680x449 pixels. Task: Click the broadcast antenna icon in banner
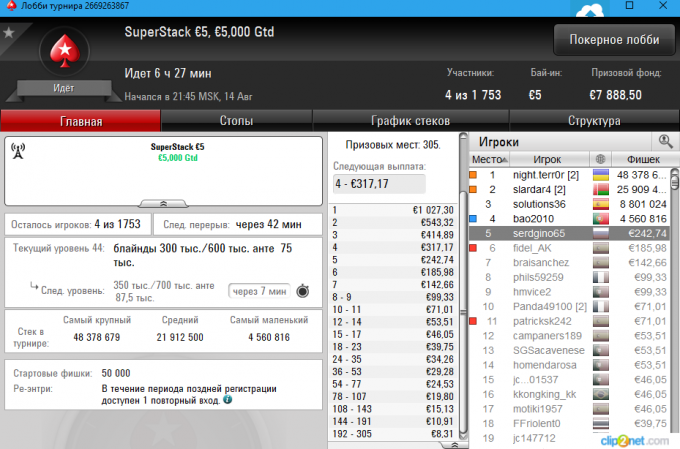18,151
